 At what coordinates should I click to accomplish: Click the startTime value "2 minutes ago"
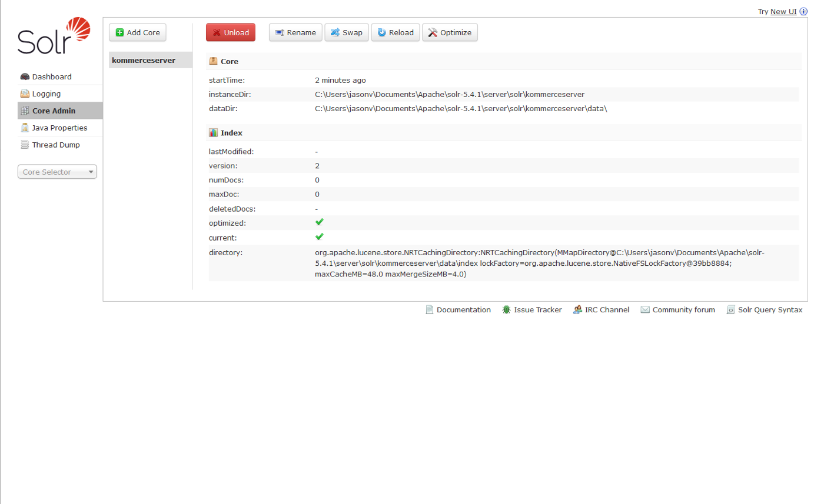[x=340, y=80]
